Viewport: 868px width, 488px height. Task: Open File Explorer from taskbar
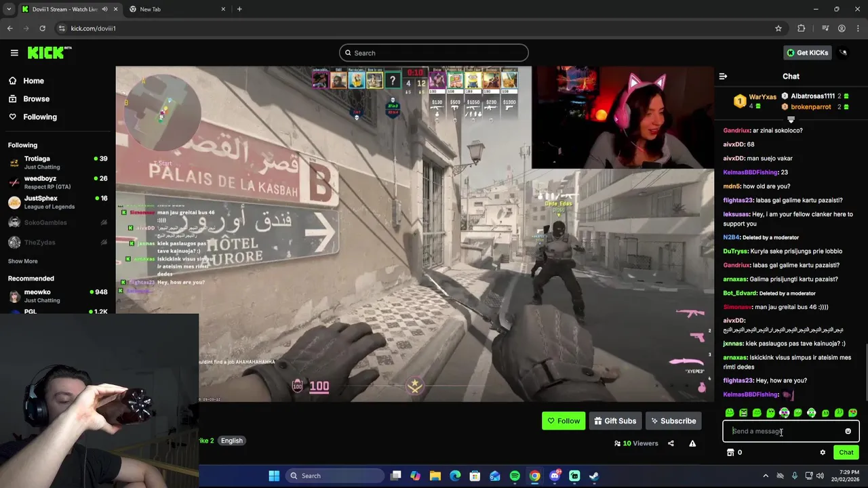pyautogui.click(x=435, y=476)
